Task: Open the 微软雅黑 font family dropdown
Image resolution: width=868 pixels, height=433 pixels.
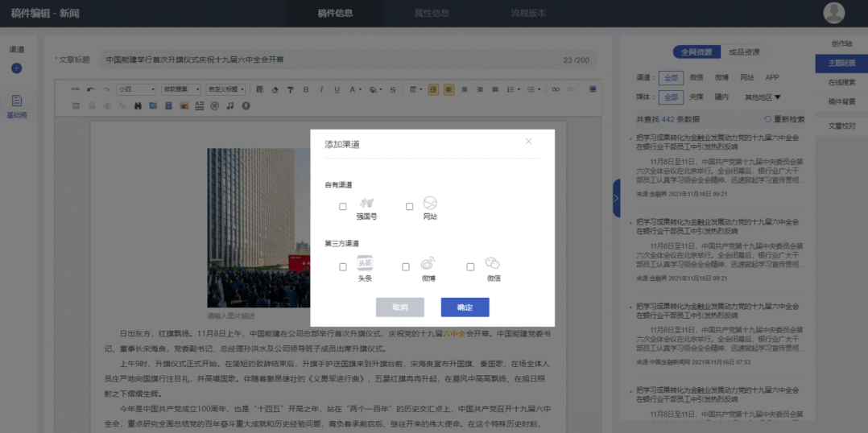Action: 180,89
